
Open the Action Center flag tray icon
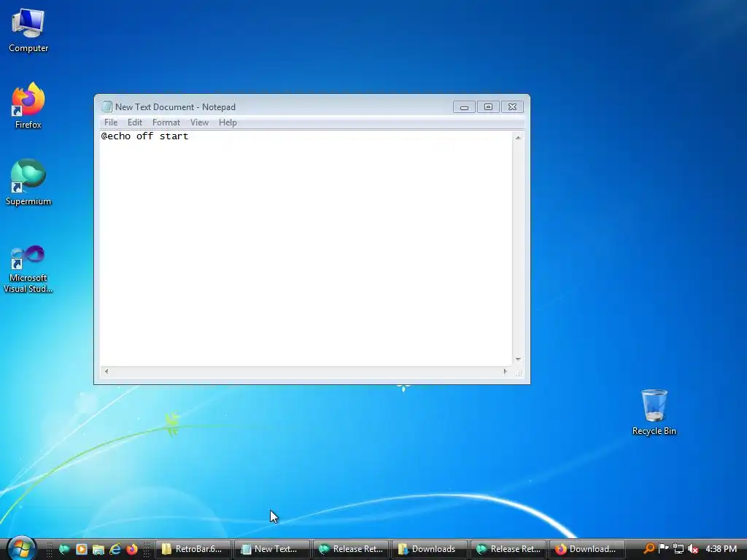663,548
